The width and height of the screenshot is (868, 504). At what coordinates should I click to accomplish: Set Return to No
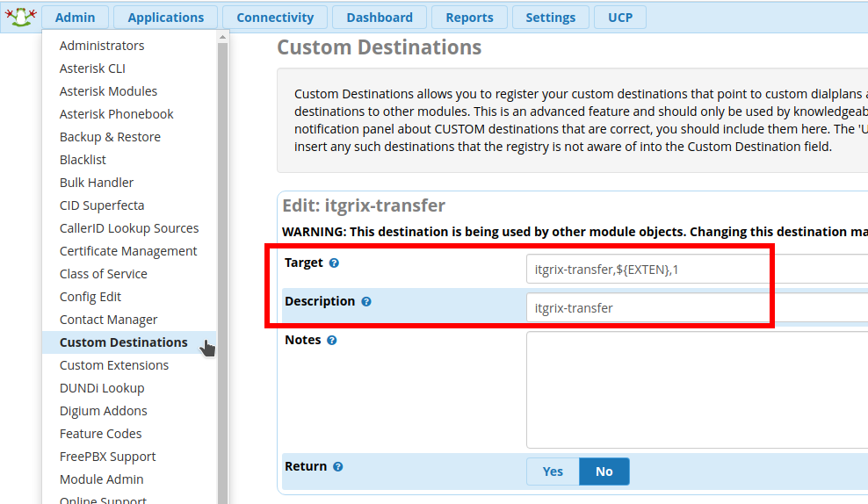(x=604, y=472)
